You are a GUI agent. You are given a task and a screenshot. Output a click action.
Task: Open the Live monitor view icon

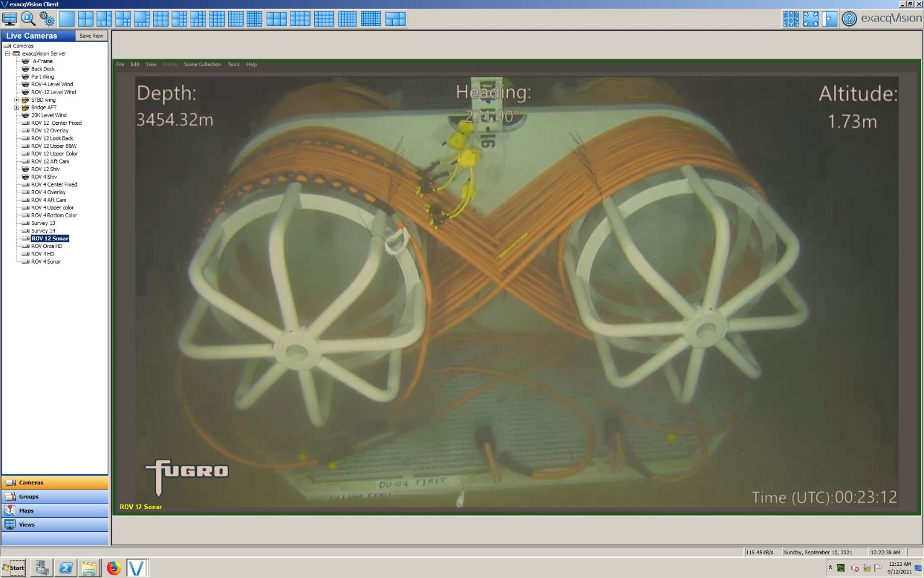10,19
